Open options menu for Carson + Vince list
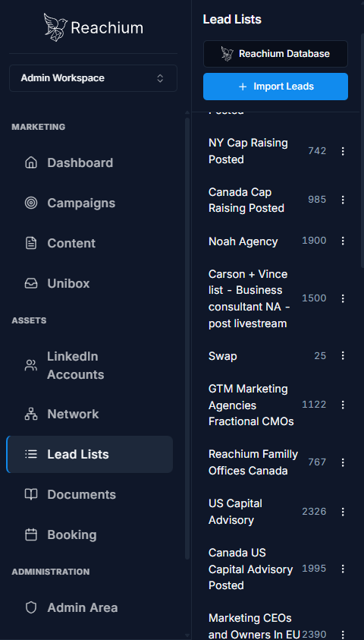Screen dimensions: 364x640 pos(343,298)
